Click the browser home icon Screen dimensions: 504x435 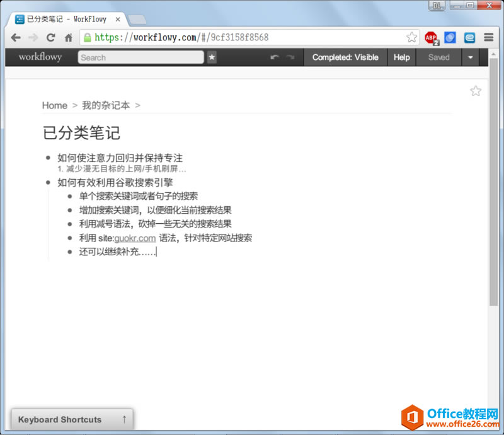69,38
